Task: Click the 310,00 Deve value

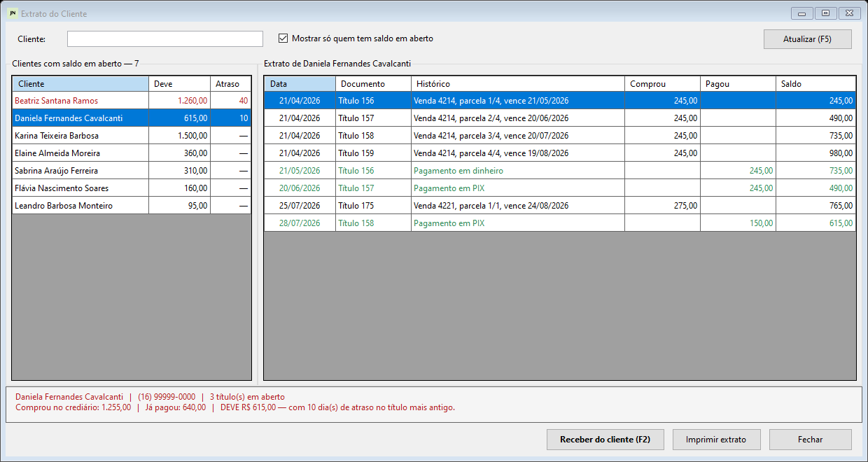Action: click(195, 171)
